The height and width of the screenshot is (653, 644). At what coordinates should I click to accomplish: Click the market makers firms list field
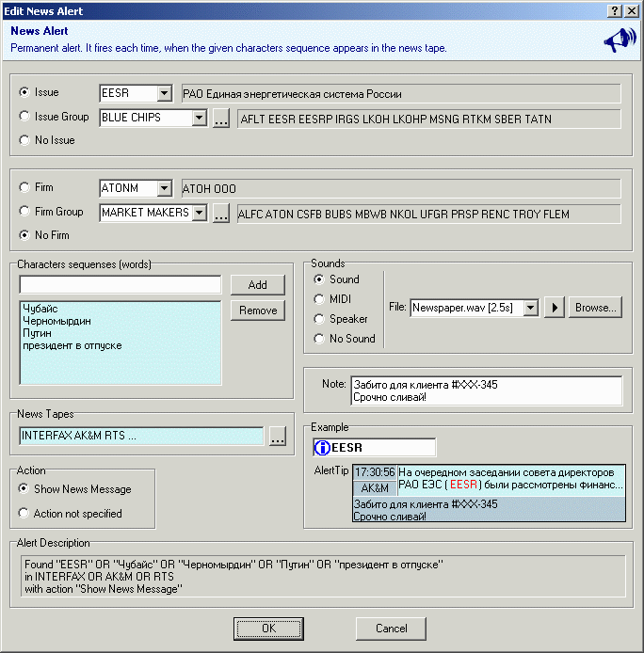pyautogui.click(x=429, y=214)
